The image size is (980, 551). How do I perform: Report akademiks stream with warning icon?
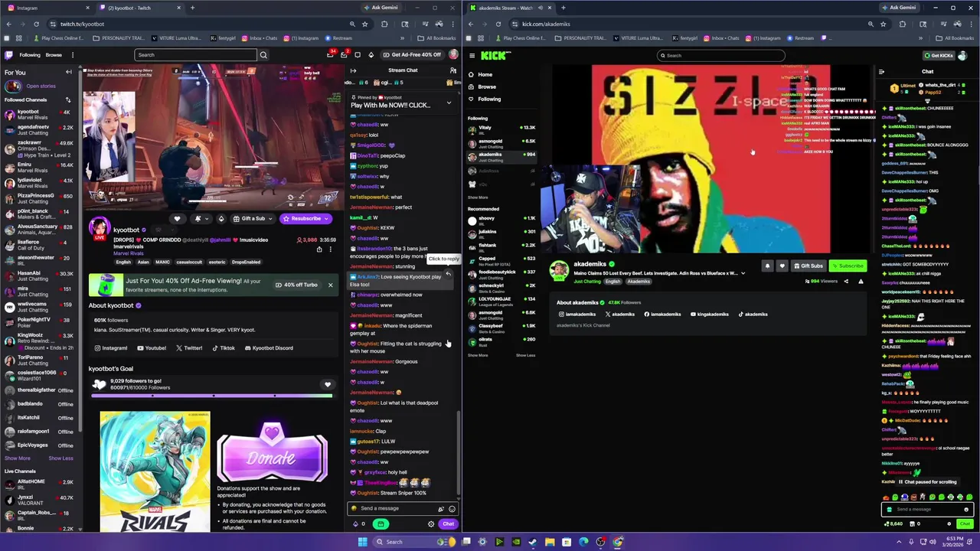tap(861, 281)
